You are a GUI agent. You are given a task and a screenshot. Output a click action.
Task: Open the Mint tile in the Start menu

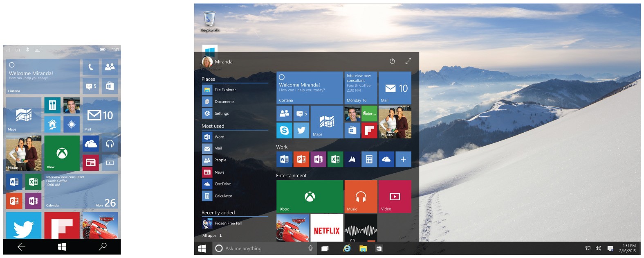(x=369, y=113)
